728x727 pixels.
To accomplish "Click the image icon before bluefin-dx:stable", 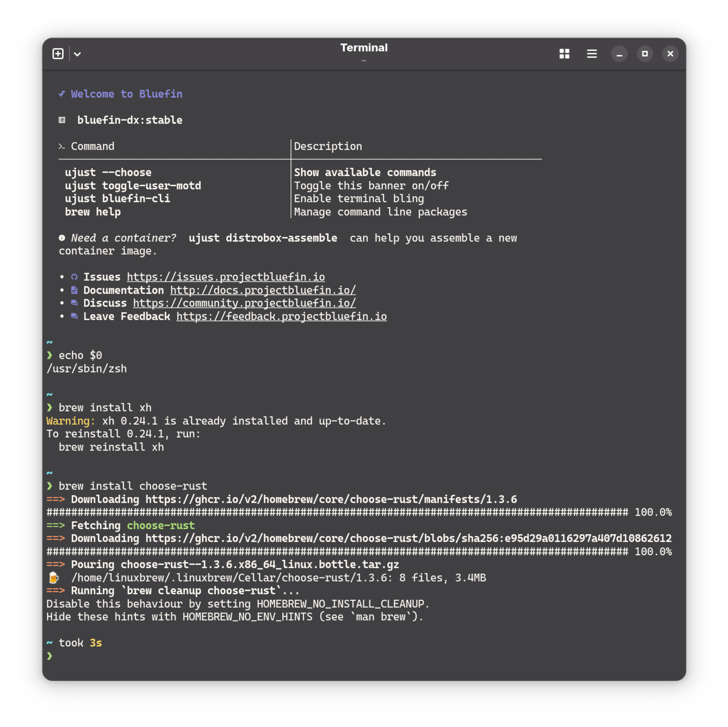I will click(x=62, y=120).
